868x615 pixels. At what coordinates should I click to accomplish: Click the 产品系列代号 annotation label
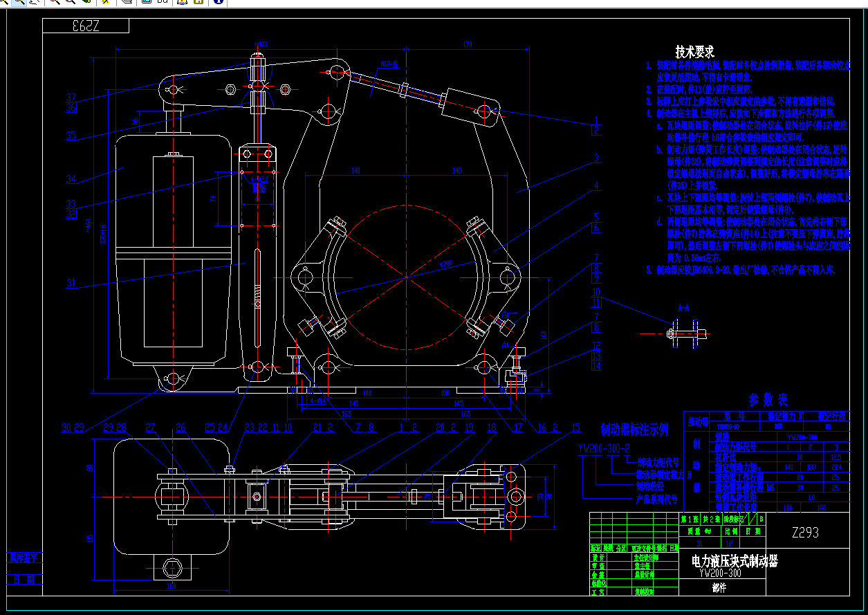coord(656,499)
